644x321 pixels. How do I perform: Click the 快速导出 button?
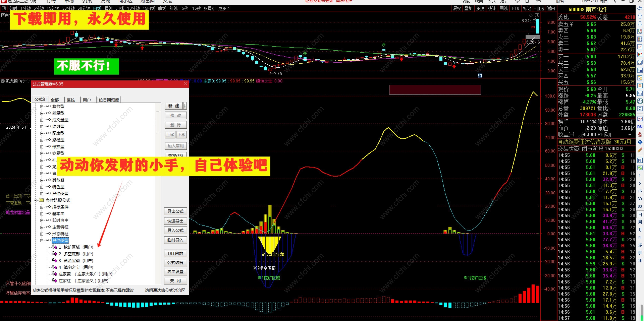point(175,221)
